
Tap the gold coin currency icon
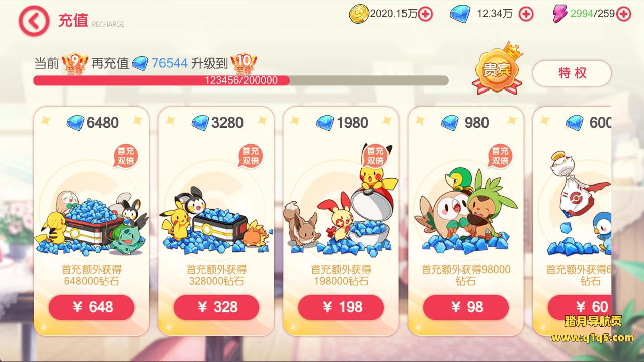(359, 14)
